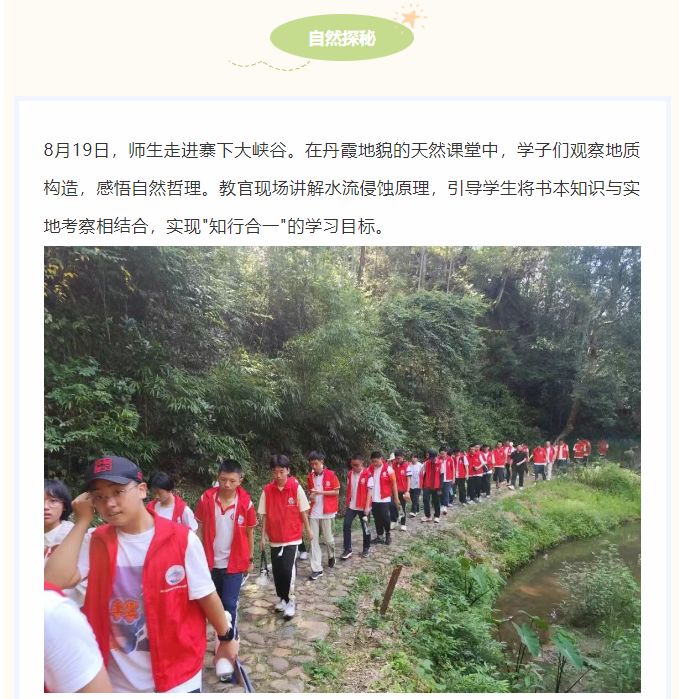This screenshot has height=699, width=679.
Task: Click the paragraph starting with 8月19日
Action: tap(342, 188)
